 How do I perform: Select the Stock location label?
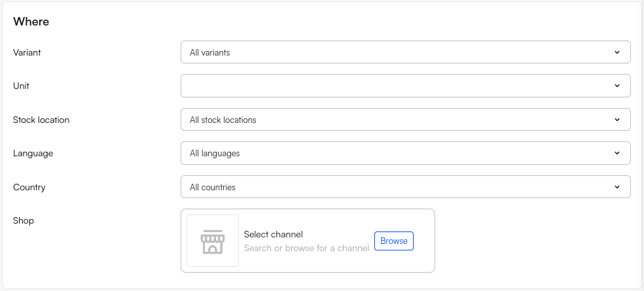[x=41, y=120]
